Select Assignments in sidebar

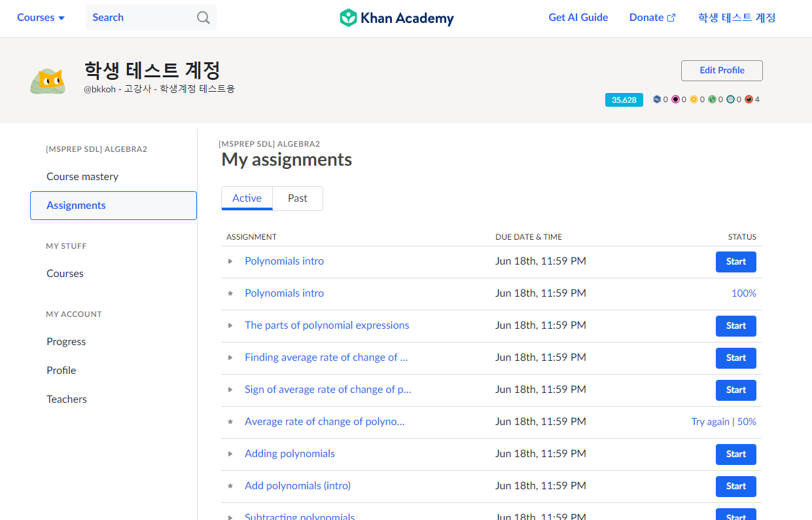pyautogui.click(x=113, y=206)
